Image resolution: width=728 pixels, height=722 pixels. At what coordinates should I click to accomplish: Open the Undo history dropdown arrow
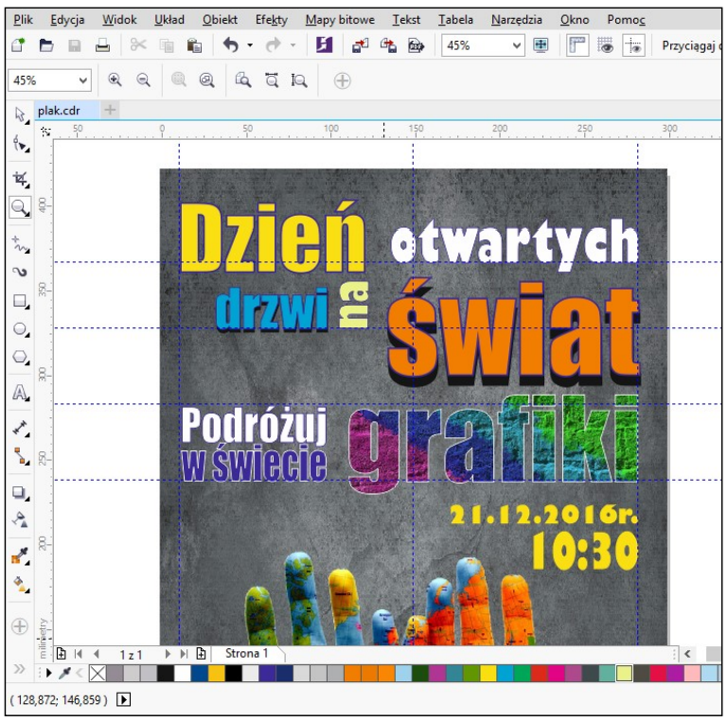pos(250,45)
